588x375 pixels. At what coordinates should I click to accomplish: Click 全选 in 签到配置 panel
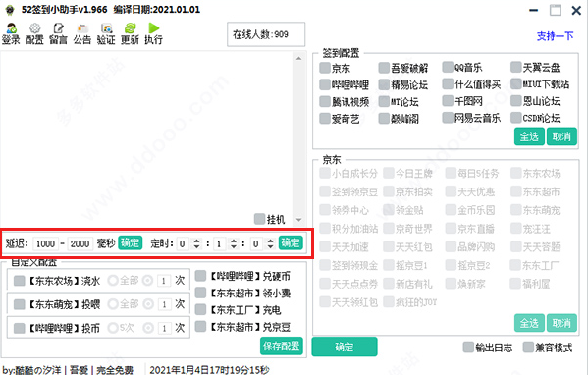(529, 136)
